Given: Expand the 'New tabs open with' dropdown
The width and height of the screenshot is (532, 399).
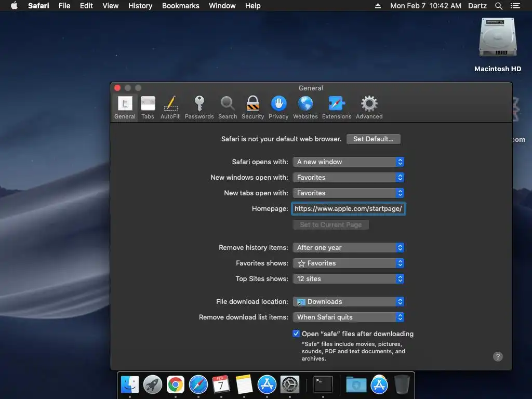Looking at the screenshot, I should [349, 193].
